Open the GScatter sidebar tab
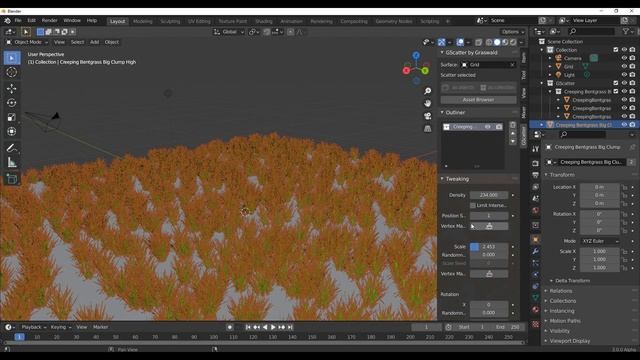This screenshot has height=360, width=640. point(524,136)
